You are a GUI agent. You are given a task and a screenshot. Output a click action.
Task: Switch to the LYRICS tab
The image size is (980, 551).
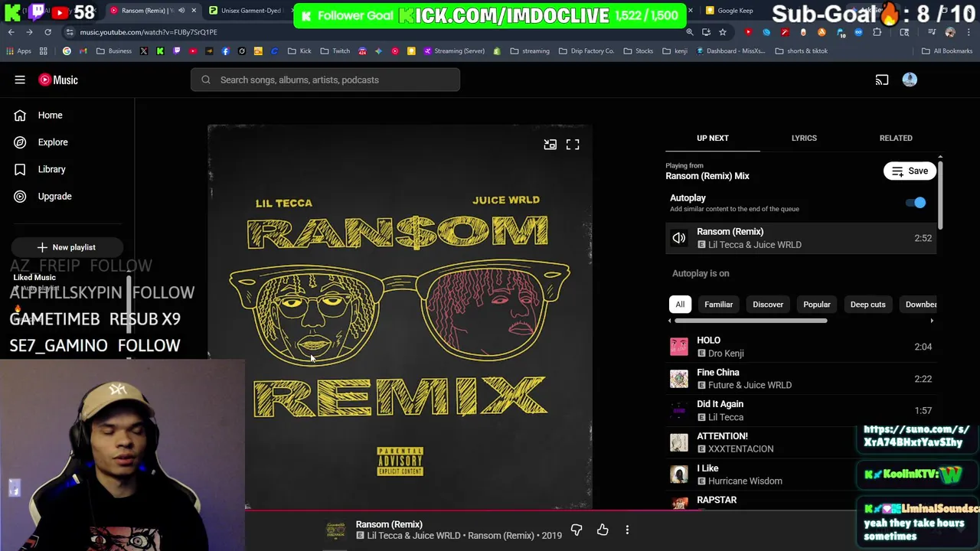click(x=804, y=138)
